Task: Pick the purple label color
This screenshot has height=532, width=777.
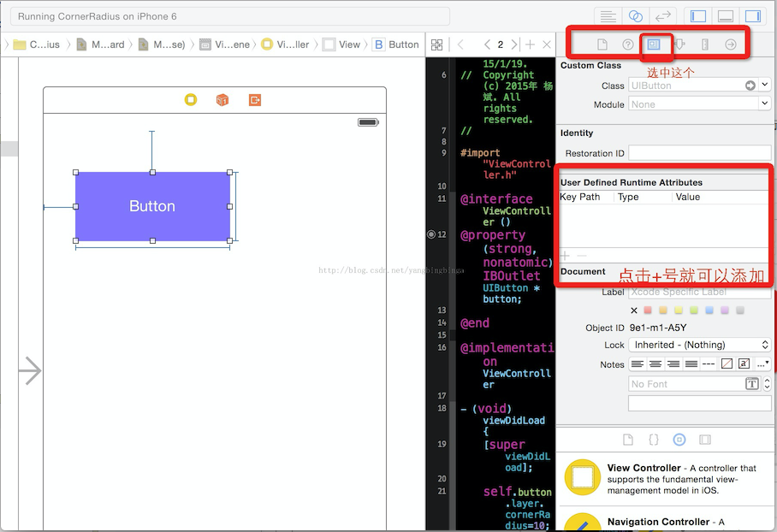Action: point(725,310)
